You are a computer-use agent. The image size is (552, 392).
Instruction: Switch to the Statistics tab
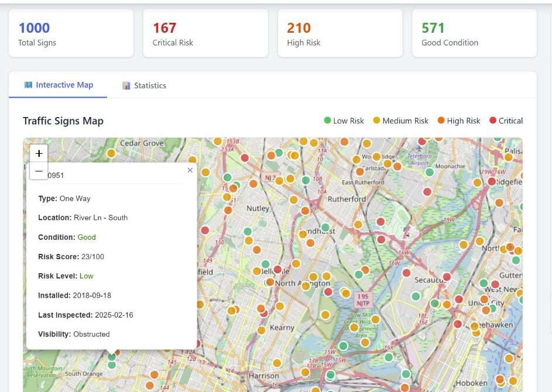click(x=144, y=85)
